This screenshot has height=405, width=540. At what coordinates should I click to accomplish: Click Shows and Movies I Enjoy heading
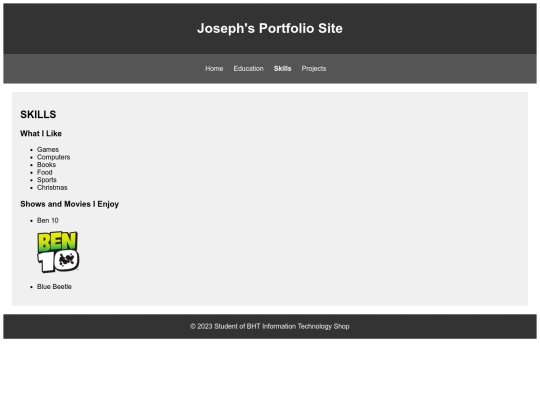(69, 204)
